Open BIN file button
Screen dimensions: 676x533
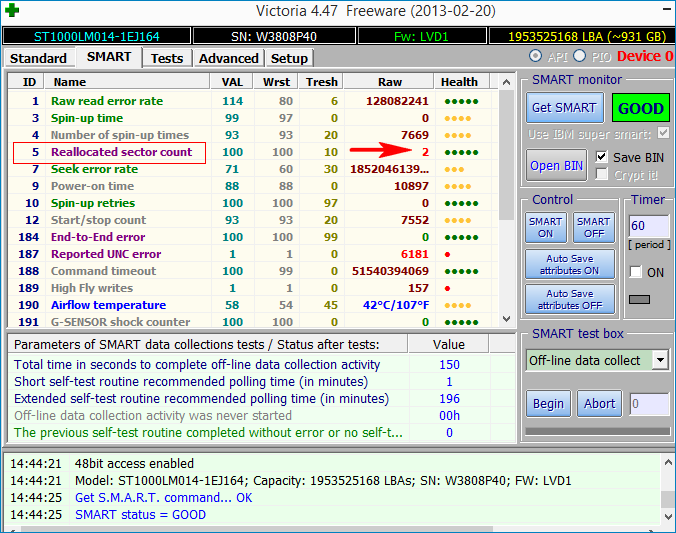point(557,165)
